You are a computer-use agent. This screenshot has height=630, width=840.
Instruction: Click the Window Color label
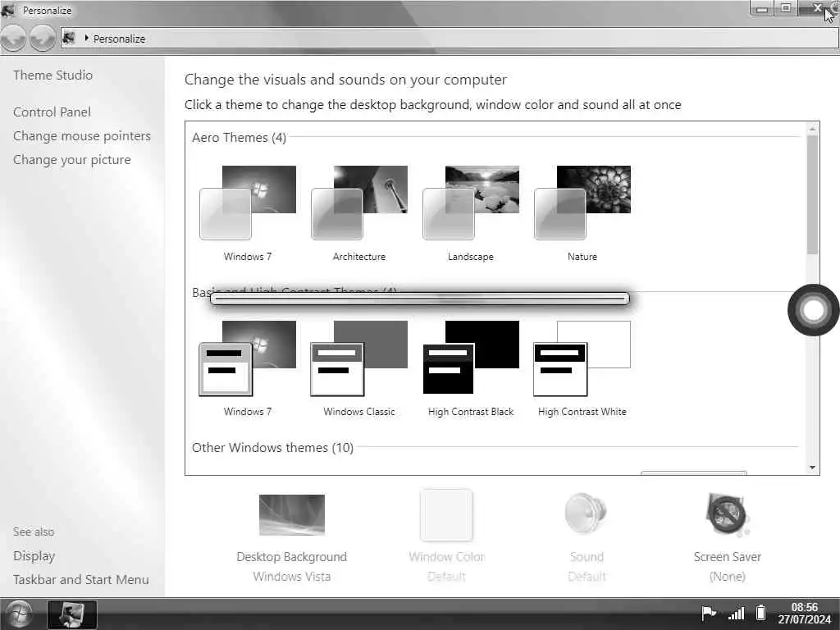click(x=447, y=557)
